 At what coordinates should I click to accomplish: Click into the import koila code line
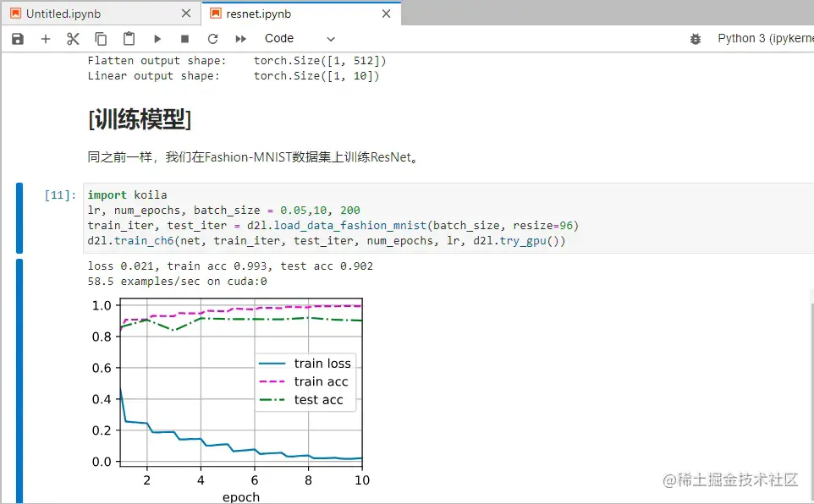[x=127, y=195]
